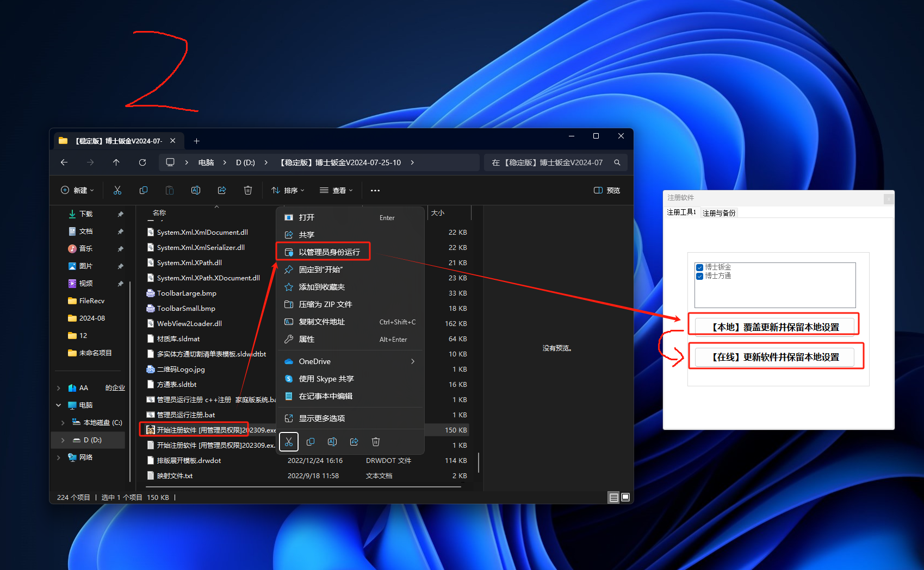Click the Share icon in context menu bottom row
Screen dimensions: 924x570
tap(354, 442)
